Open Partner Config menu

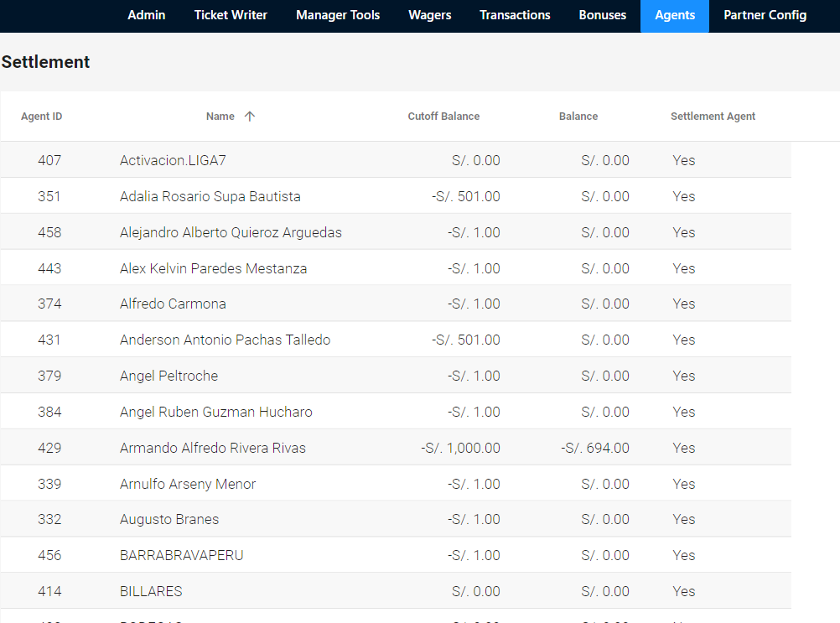pyautogui.click(x=765, y=15)
